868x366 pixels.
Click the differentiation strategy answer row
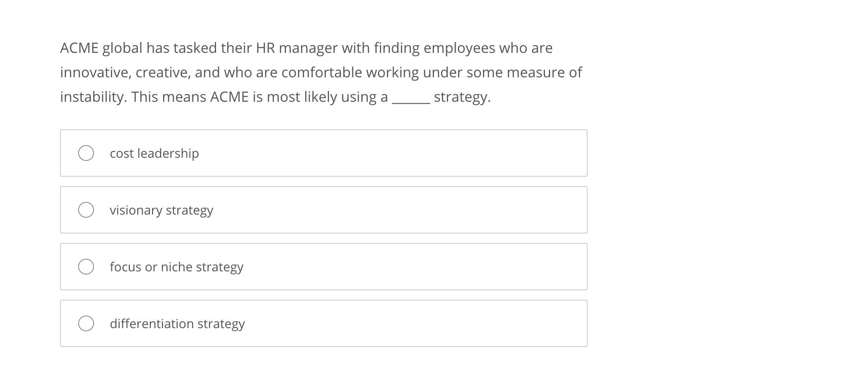pos(324,323)
